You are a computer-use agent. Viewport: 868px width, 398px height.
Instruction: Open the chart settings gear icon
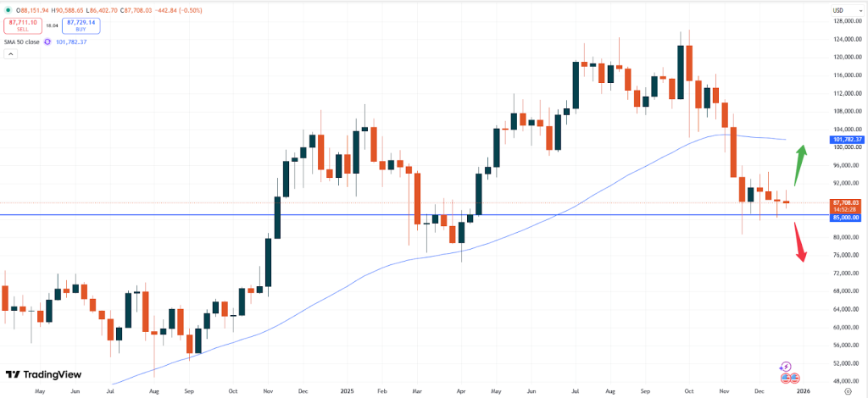(x=849, y=392)
